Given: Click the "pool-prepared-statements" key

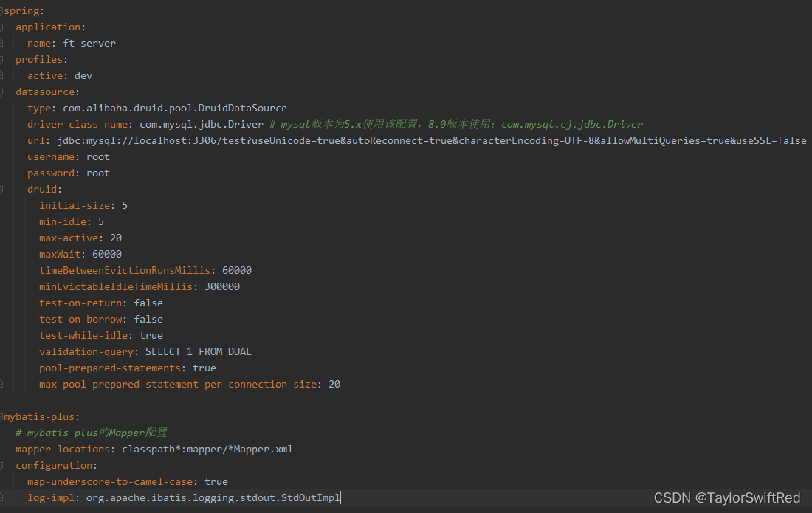Looking at the screenshot, I should pyautogui.click(x=110, y=368).
